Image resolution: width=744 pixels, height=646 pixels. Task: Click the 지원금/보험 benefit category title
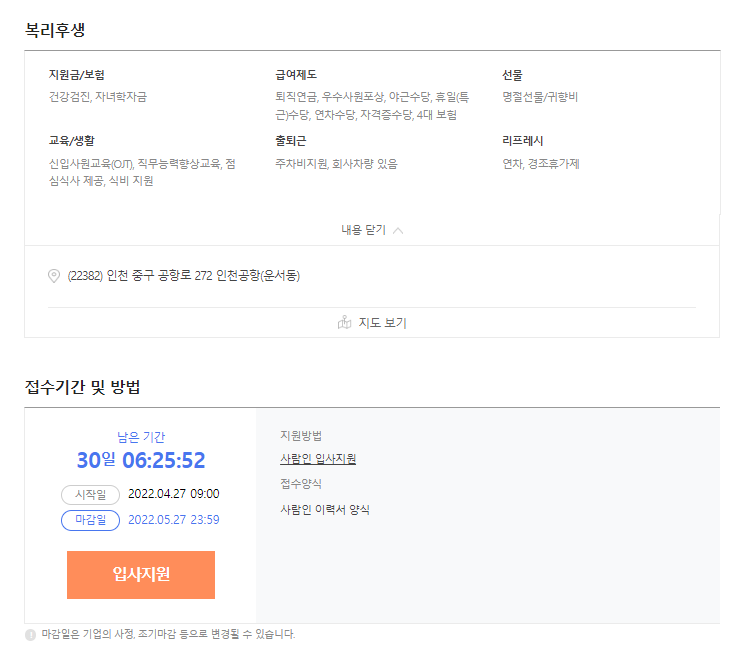tap(77, 75)
